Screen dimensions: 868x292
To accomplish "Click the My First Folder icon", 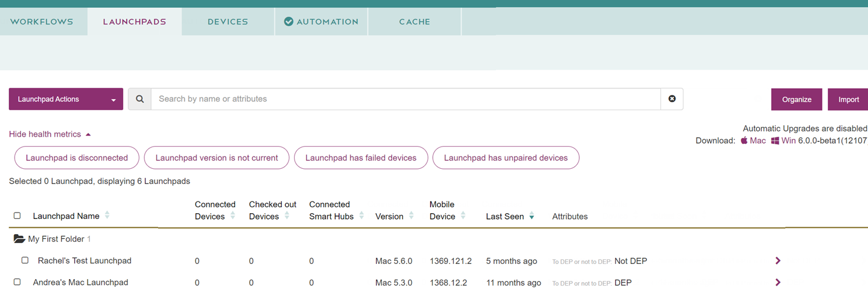I will point(19,239).
